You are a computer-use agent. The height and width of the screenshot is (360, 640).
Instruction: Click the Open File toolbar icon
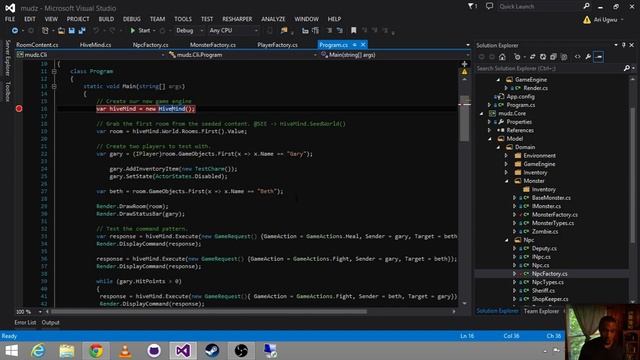(61, 31)
